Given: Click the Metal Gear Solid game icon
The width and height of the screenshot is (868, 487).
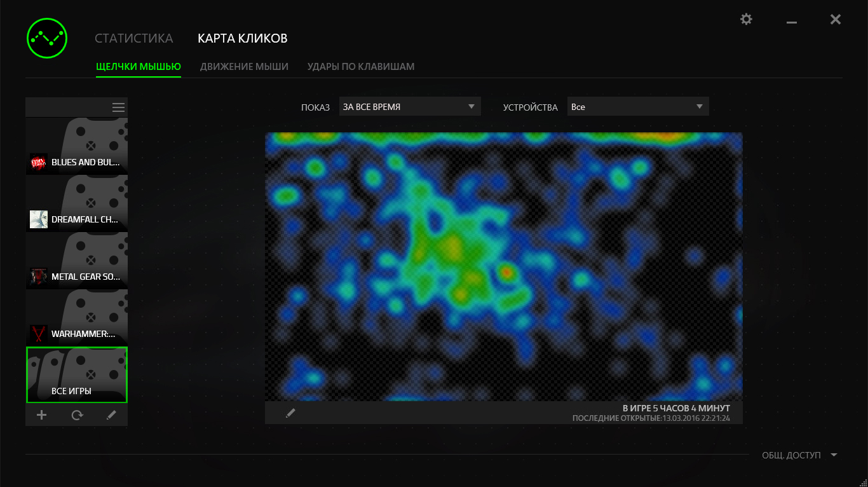Looking at the screenshot, I should click(x=39, y=277).
